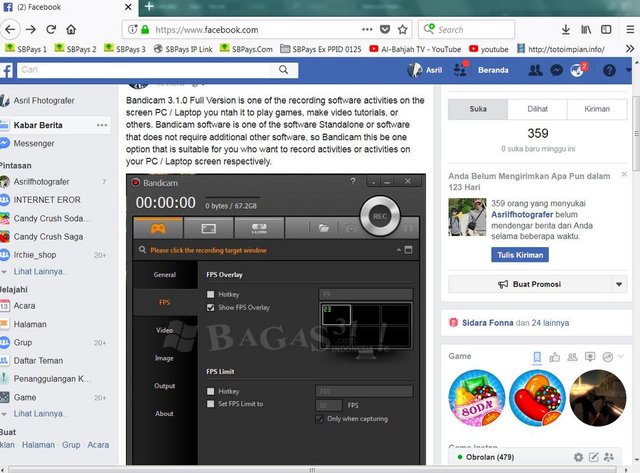Expand the Game panel options chevron
This screenshot has height=473, width=640.
621,356
